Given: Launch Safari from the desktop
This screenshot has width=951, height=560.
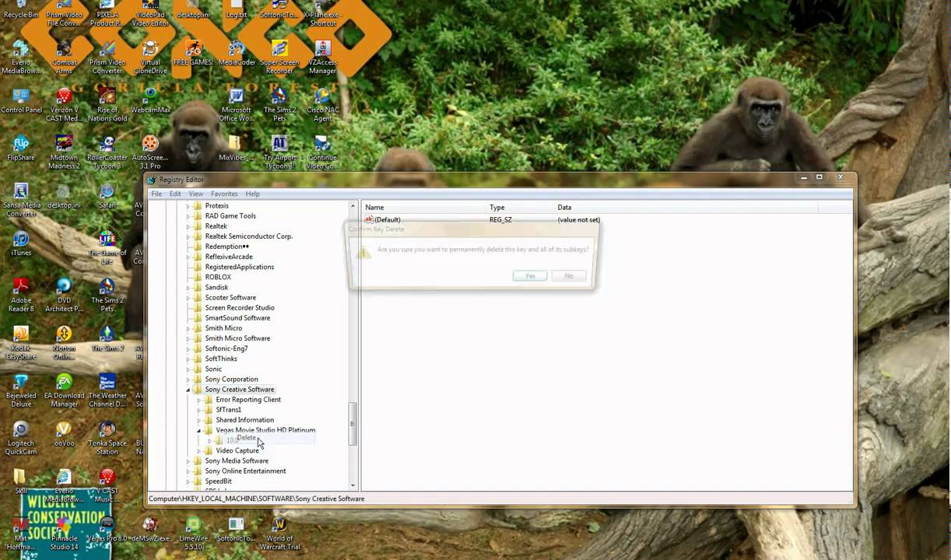Looking at the screenshot, I should 107,196.
